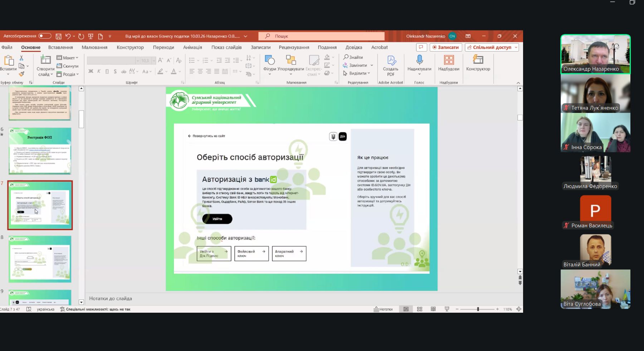This screenshot has height=351, width=644.
Task: Switch to Slide Sorter view
Action: click(420, 309)
